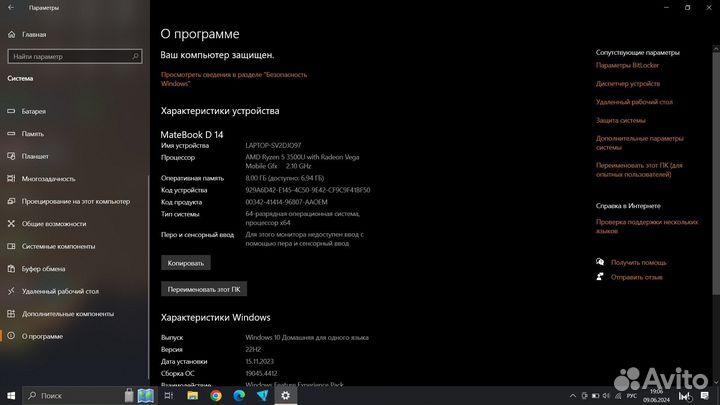This screenshot has height=405, width=720.
Task: Open Task View on taskbar
Action: (169, 395)
